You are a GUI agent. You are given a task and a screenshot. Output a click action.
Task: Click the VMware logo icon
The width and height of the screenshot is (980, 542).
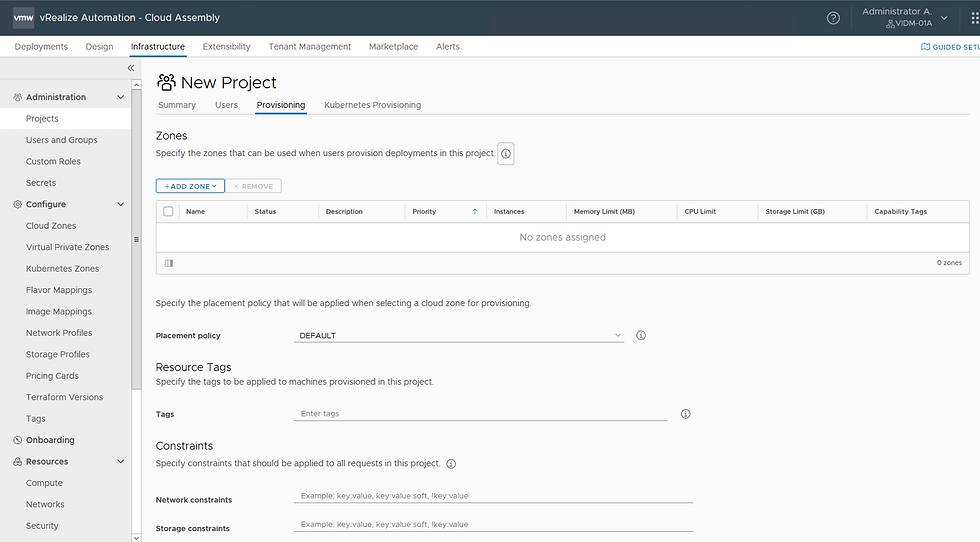pyautogui.click(x=23, y=18)
